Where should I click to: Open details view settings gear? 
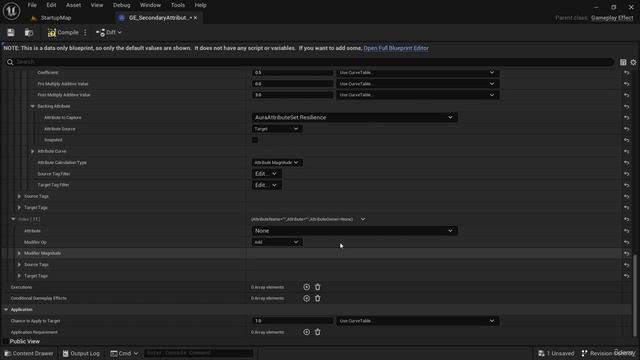pyautogui.click(x=633, y=62)
